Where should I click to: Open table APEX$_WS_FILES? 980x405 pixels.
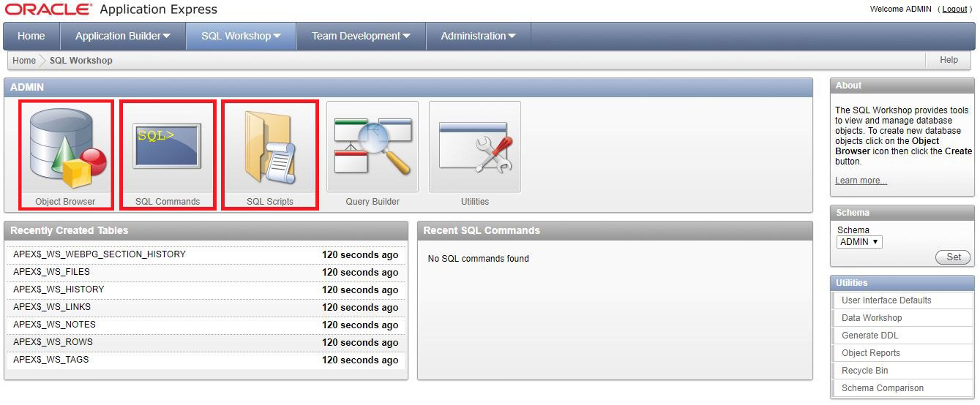coord(51,272)
